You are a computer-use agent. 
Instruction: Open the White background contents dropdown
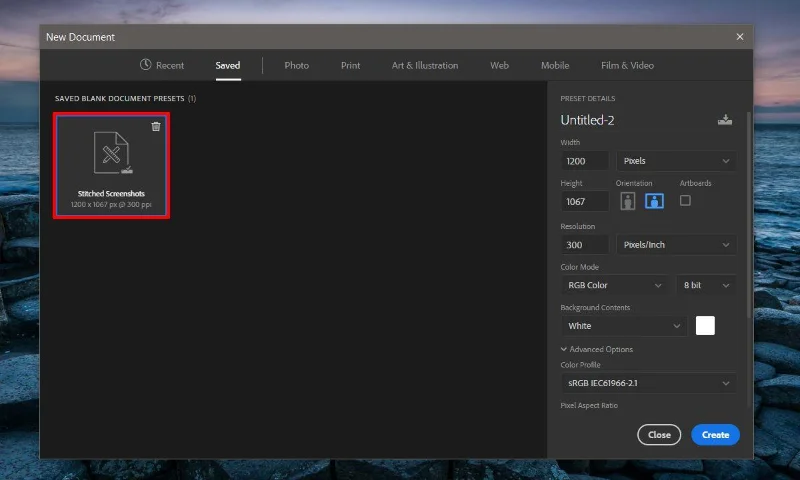click(x=624, y=326)
